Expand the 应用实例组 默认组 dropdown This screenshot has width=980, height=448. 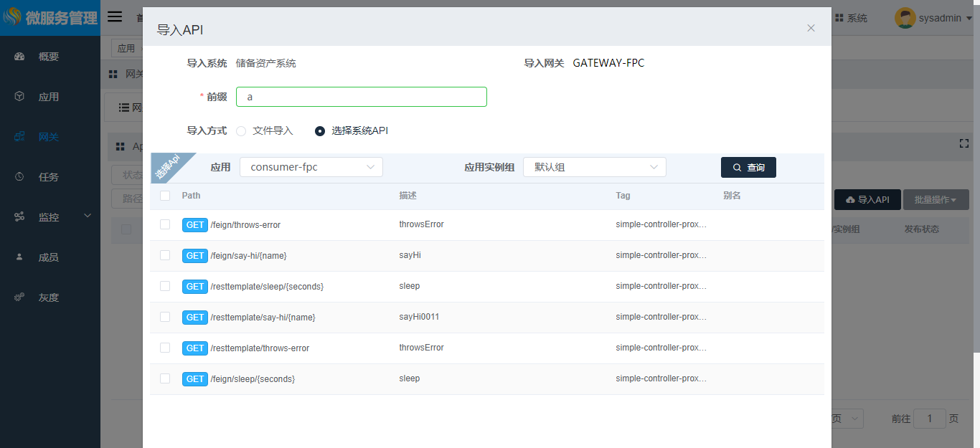point(594,167)
